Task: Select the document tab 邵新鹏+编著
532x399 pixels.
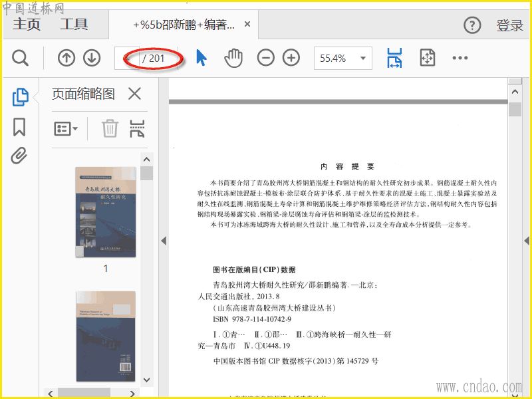Action: point(184,25)
